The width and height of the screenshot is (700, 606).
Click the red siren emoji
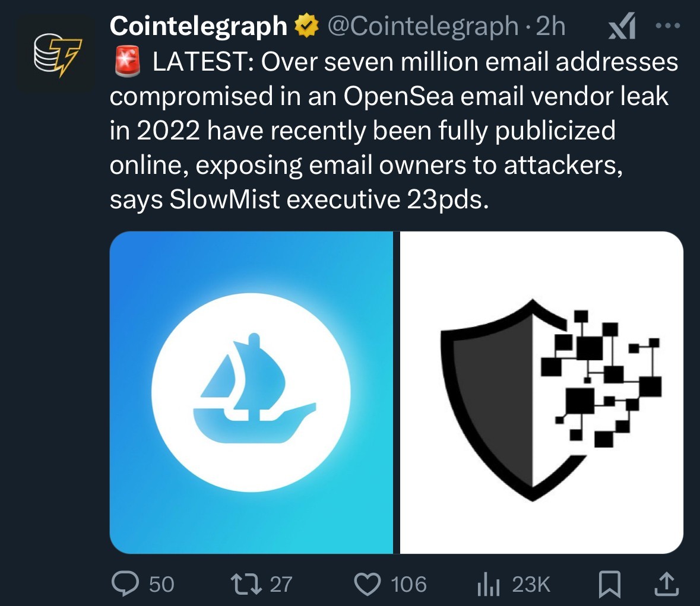point(125,62)
